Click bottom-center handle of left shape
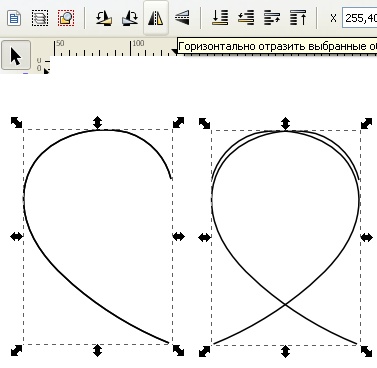The width and height of the screenshot is (377, 368). point(97,350)
